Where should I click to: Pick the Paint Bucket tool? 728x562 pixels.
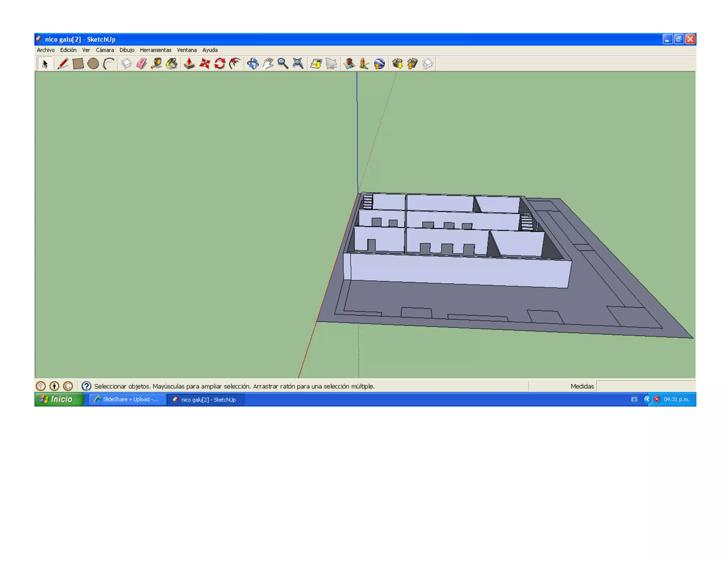coord(172,64)
